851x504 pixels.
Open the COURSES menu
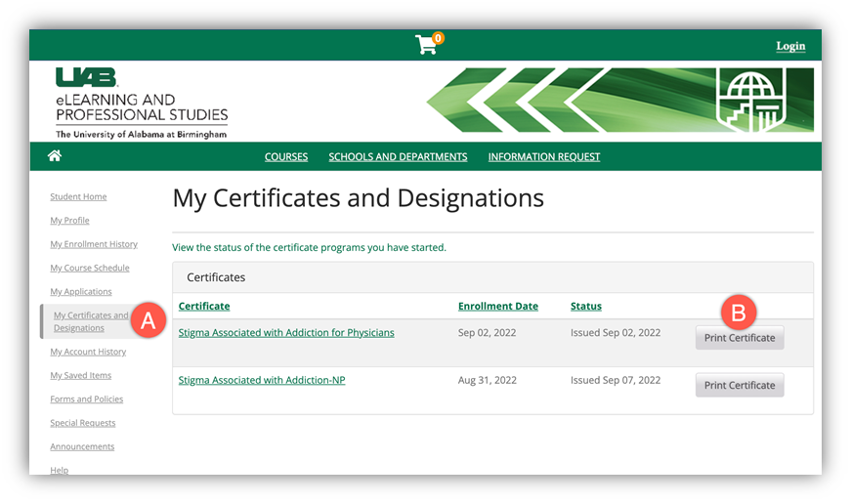pos(286,157)
